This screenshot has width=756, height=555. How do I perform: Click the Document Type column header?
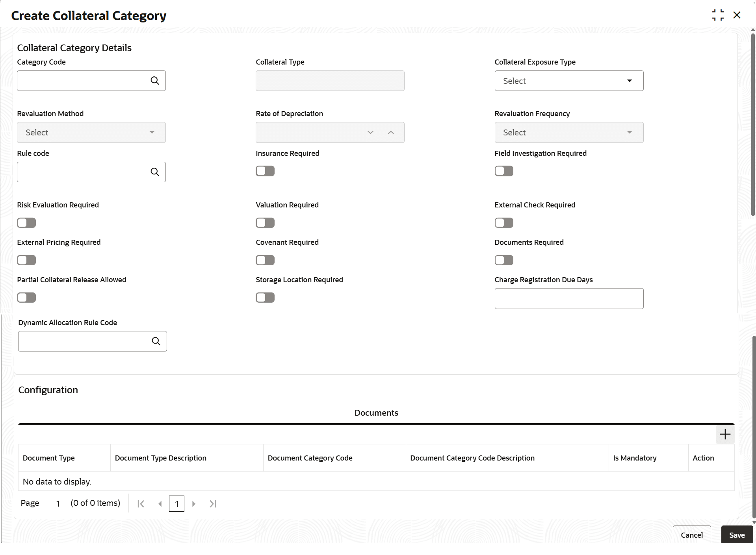coord(64,458)
